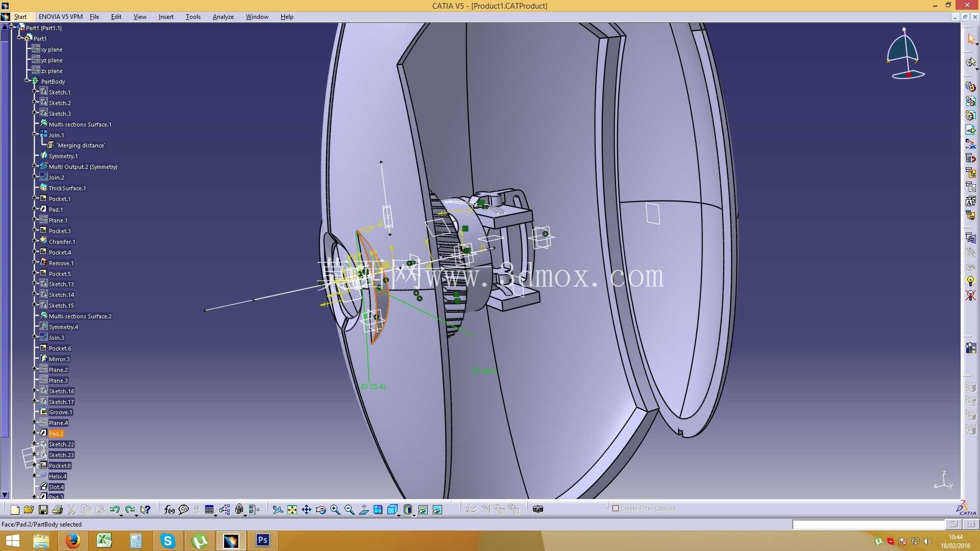Open the Comment speech-bubble tool

184,509
